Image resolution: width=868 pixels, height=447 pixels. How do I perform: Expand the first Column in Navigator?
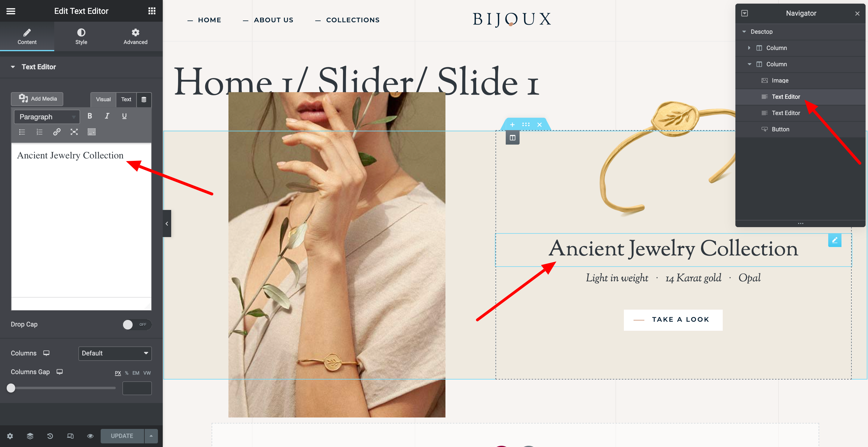coord(749,48)
